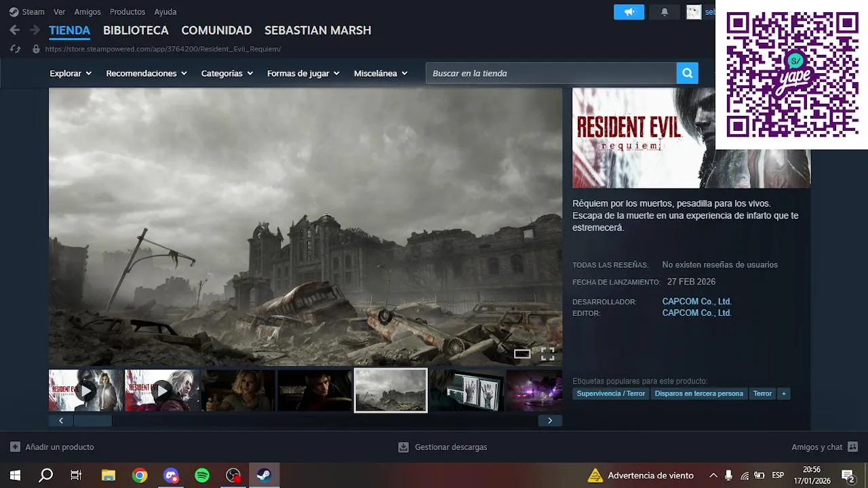Open Amigos y chat panel

[825, 447]
